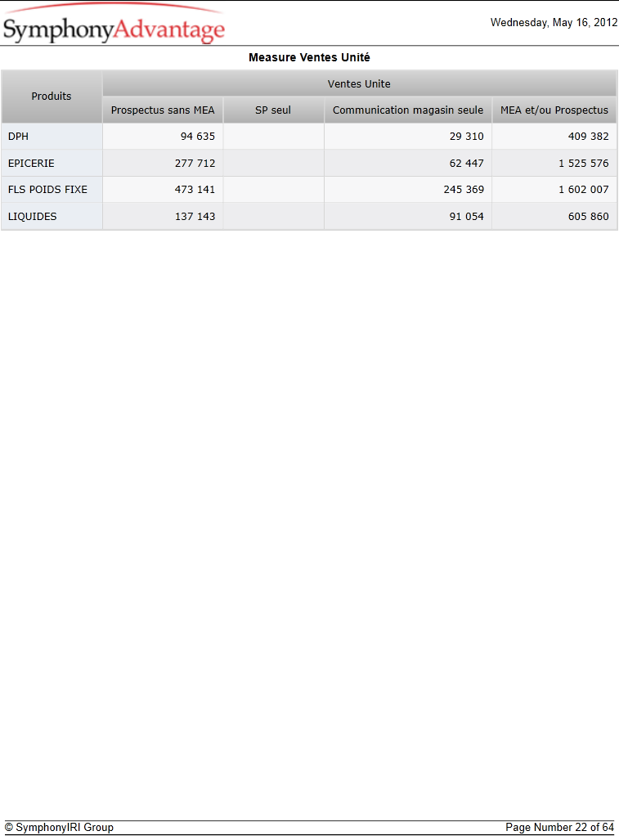Click the Ventes Unite group header

[x=359, y=83]
